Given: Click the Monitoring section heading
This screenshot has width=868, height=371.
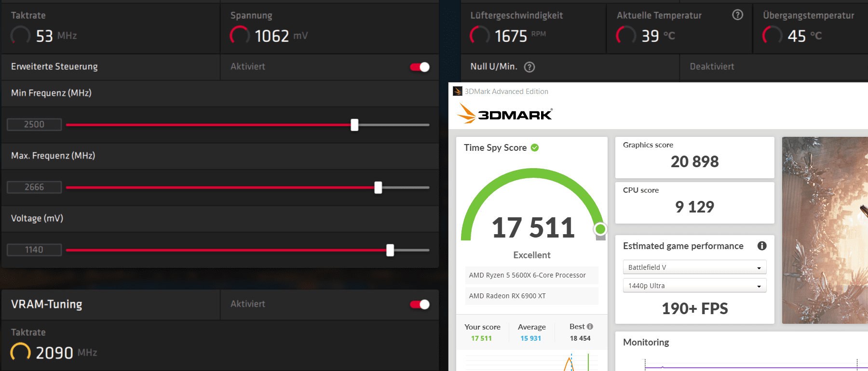Looking at the screenshot, I should point(646,342).
